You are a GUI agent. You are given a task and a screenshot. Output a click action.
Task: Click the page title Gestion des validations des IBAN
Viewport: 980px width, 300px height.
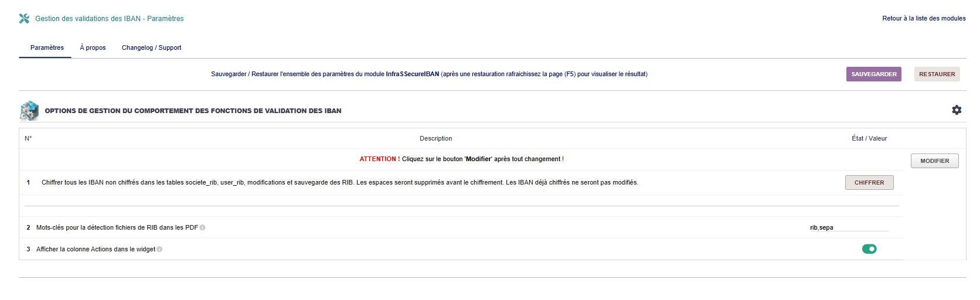pyautogui.click(x=109, y=19)
